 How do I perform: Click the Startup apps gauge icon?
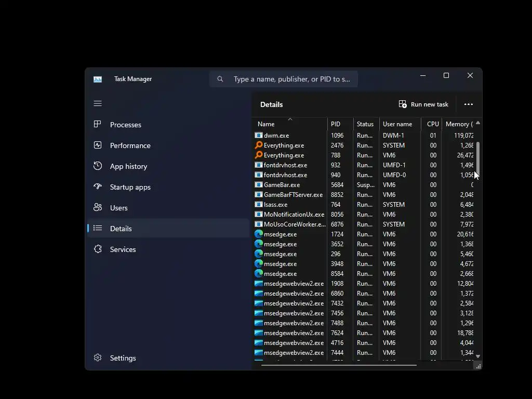98,187
